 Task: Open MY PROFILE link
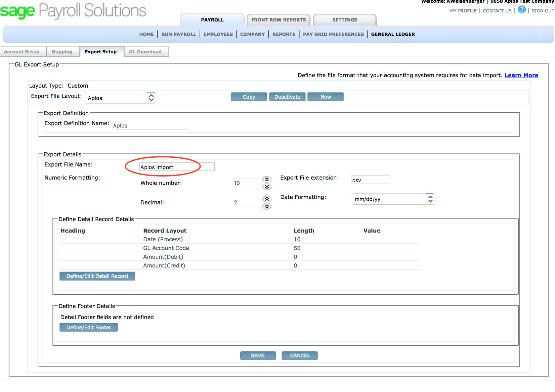coord(463,11)
